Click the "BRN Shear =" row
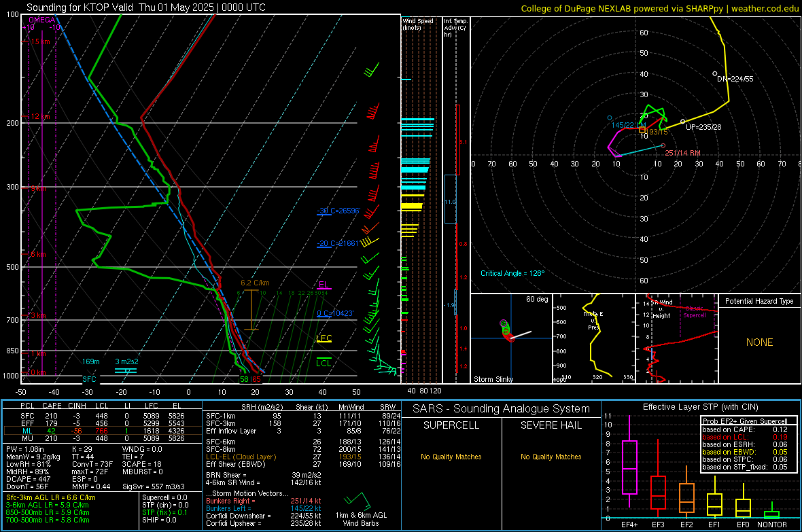 (264, 476)
